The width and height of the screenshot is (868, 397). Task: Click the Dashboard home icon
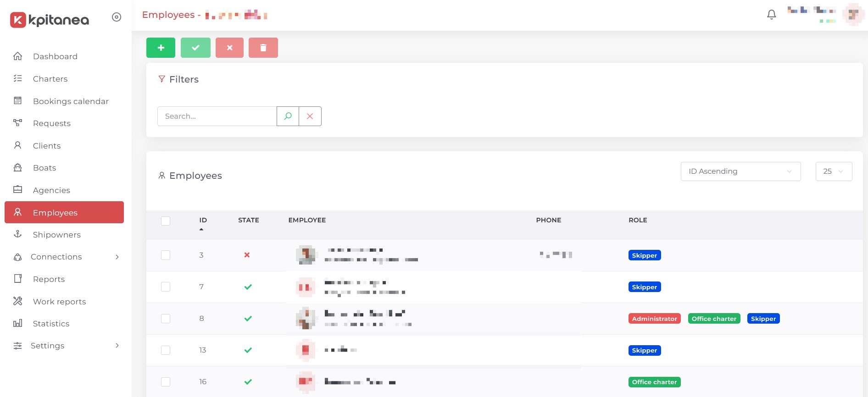click(18, 56)
